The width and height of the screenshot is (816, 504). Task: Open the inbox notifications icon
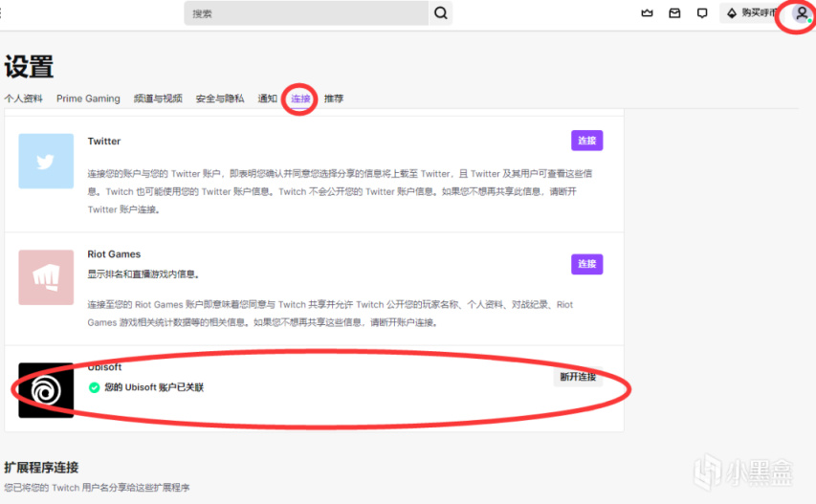point(674,13)
